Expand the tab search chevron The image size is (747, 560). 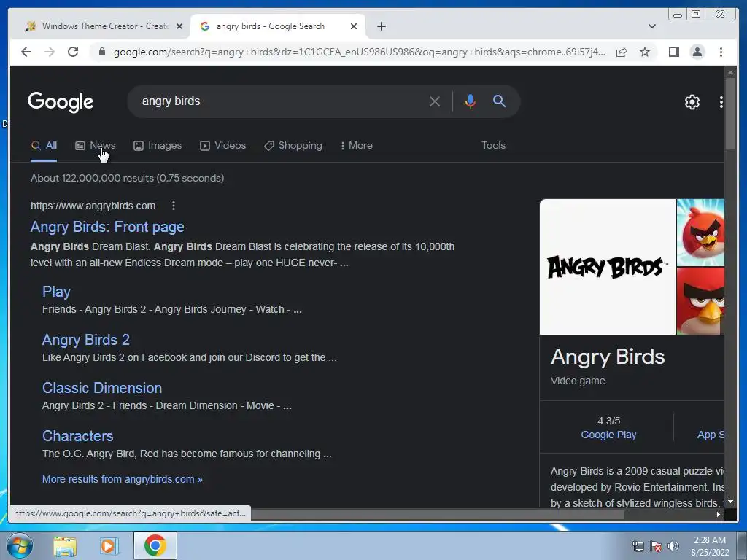tap(651, 26)
